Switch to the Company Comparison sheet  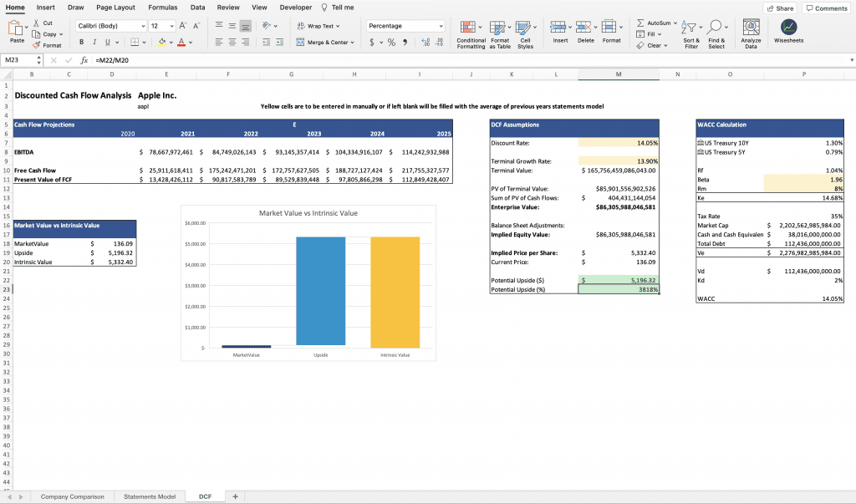72,496
